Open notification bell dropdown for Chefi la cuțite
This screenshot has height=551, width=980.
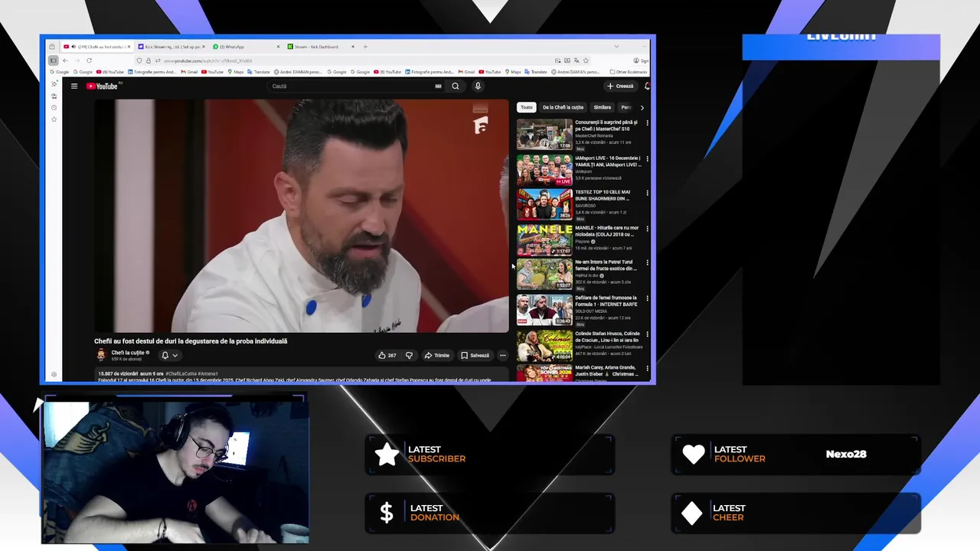tap(169, 355)
